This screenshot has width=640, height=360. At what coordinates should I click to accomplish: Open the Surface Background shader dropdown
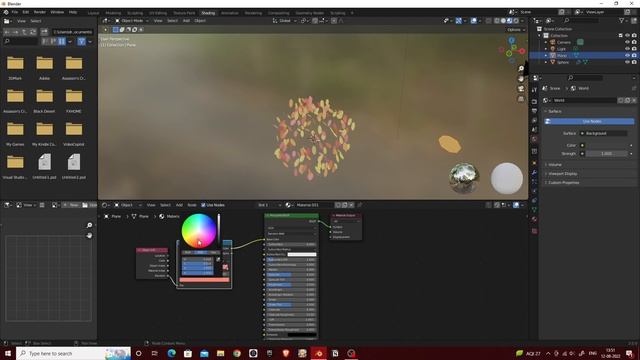[x=603, y=133]
